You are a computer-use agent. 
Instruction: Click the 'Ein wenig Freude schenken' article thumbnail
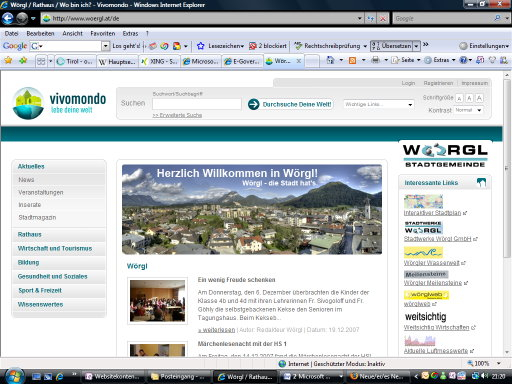157,301
